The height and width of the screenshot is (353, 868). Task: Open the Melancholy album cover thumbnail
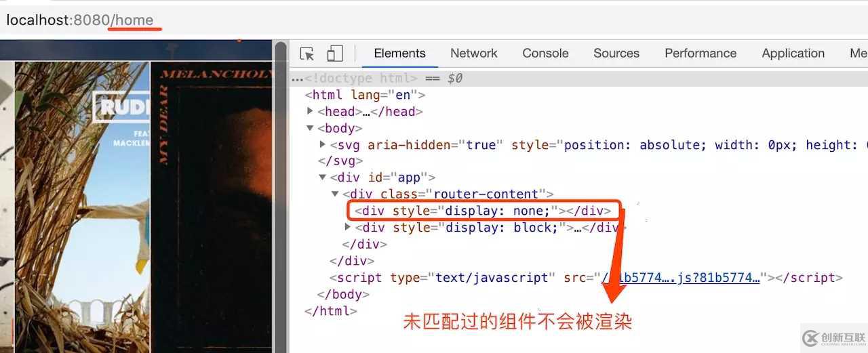point(212,207)
